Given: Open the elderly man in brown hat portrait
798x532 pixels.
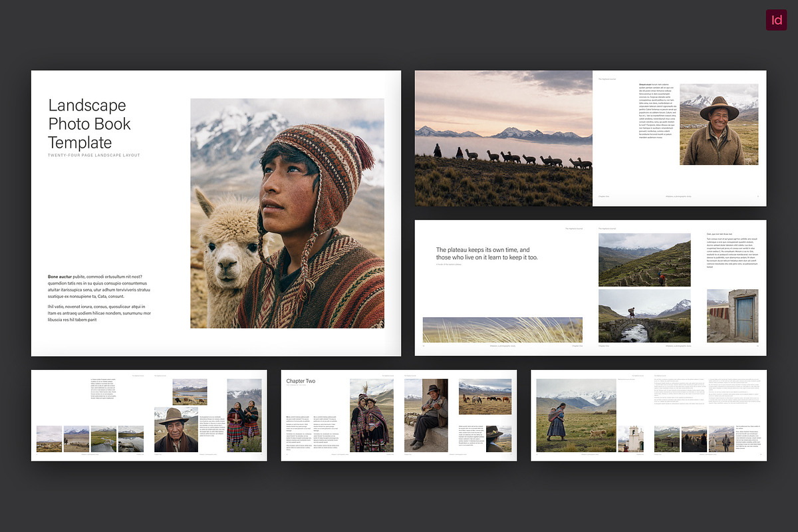Looking at the screenshot, I should pos(176,430).
